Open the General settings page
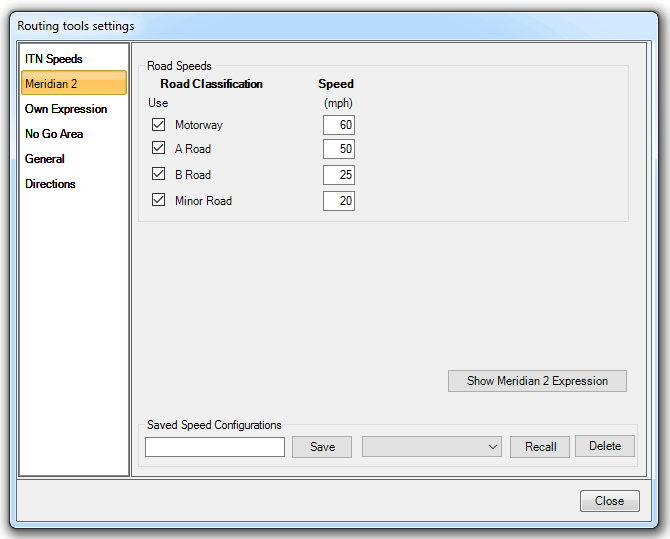The height and width of the screenshot is (539, 670). point(45,159)
